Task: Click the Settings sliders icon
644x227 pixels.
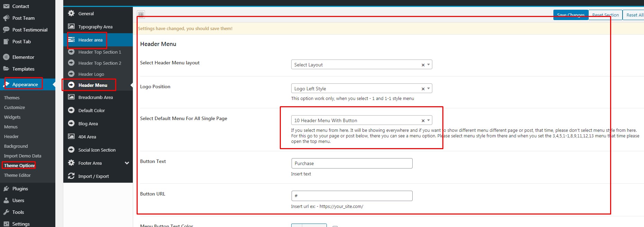Action: [6, 224]
